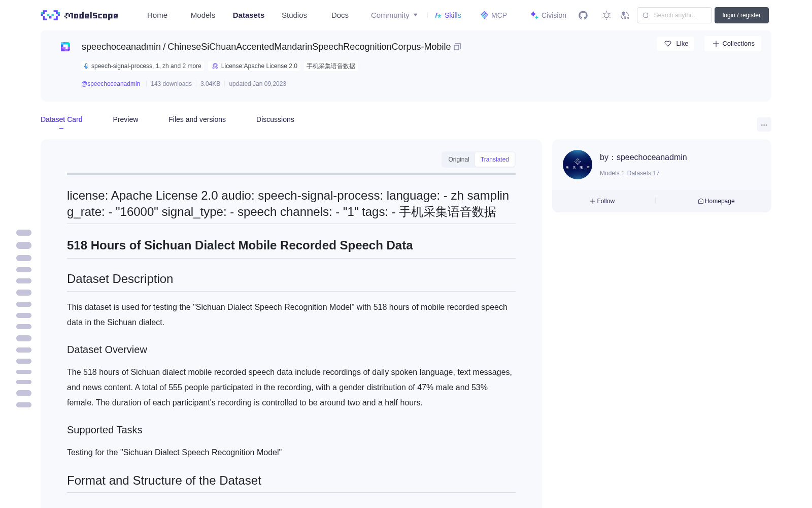Screen dimensions: 812x508
Task: Open the Datasets navigation item
Action: point(249,15)
